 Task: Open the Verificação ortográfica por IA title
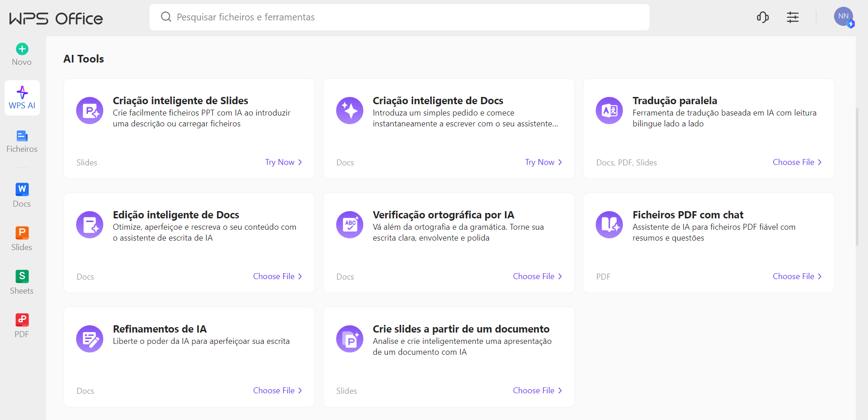click(444, 215)
